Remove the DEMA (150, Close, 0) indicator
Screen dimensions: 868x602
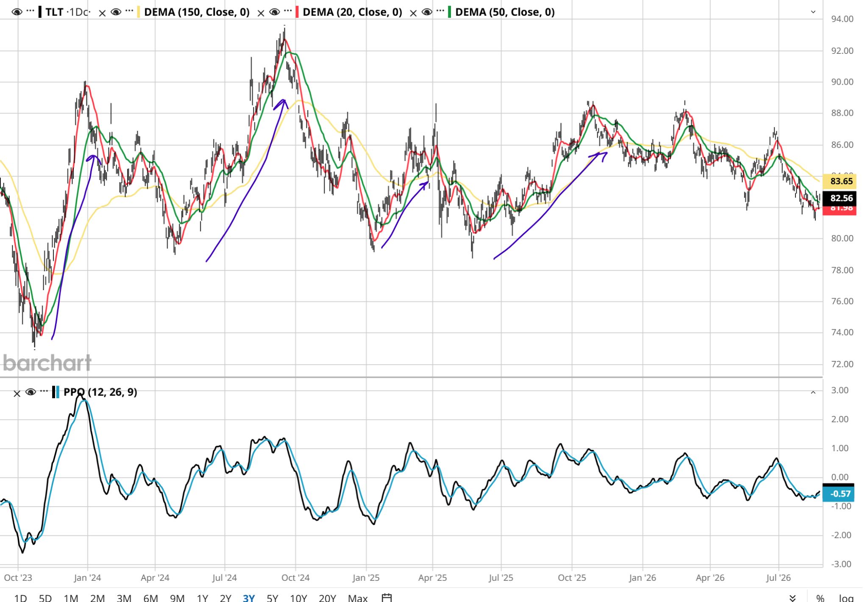click(x=102, y=13)
